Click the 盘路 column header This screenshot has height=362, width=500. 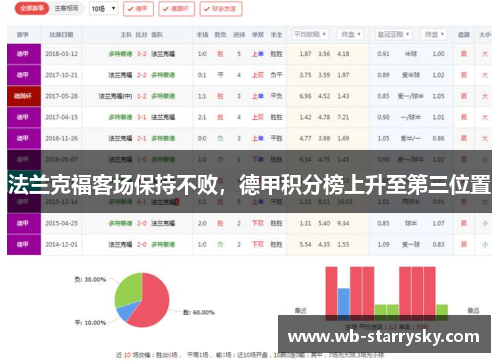(464, 34)
